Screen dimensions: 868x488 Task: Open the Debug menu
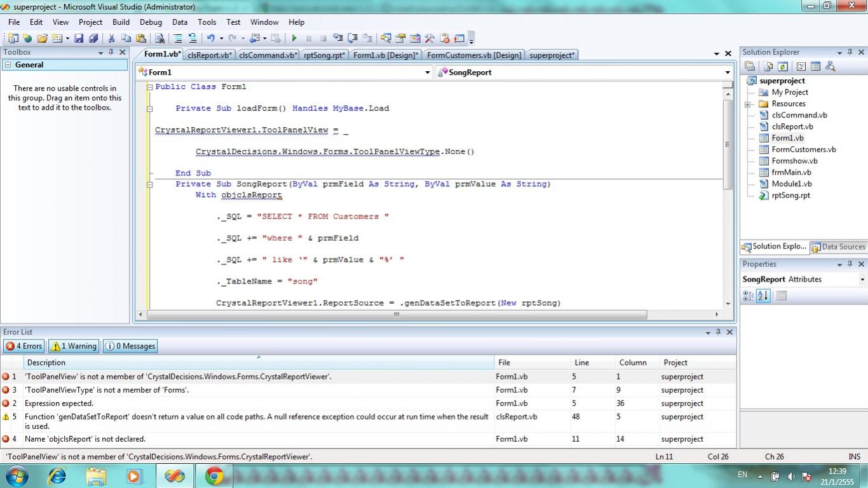[151, 22]
